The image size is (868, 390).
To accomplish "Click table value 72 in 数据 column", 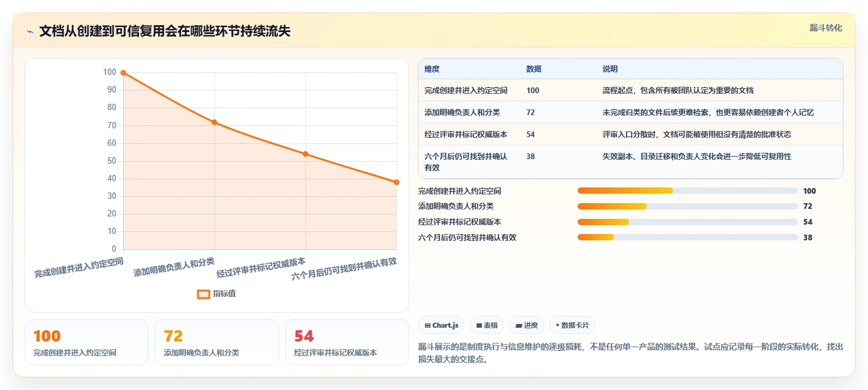I will tap(530, 113).
